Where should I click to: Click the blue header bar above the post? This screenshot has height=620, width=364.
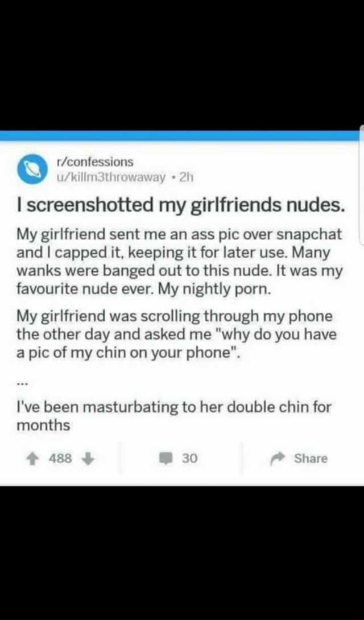(x=180, y=136)
